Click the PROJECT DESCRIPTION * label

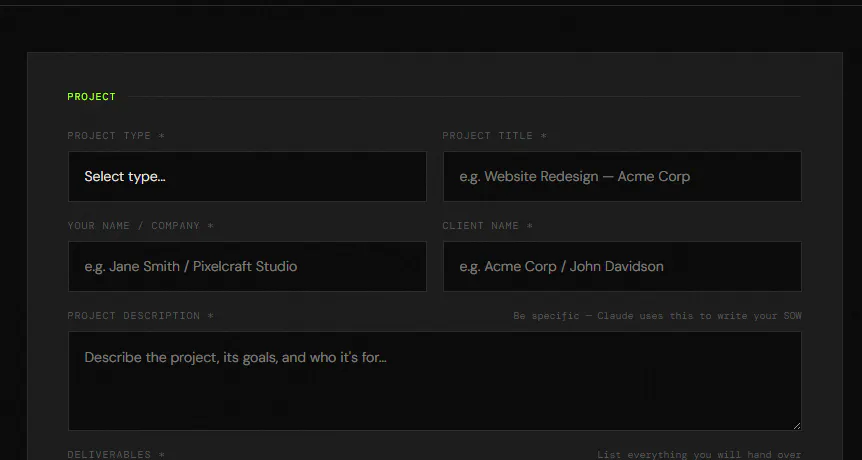tap(140, 316)
